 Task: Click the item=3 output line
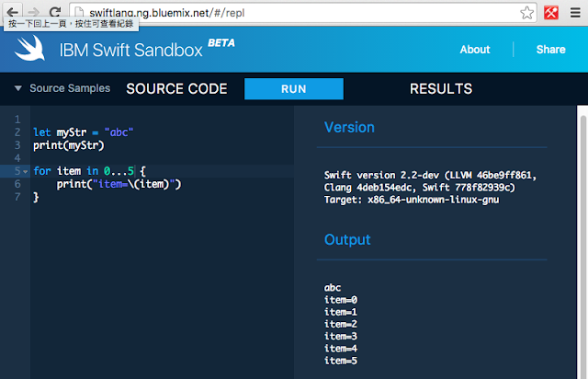tap(341, 336)
